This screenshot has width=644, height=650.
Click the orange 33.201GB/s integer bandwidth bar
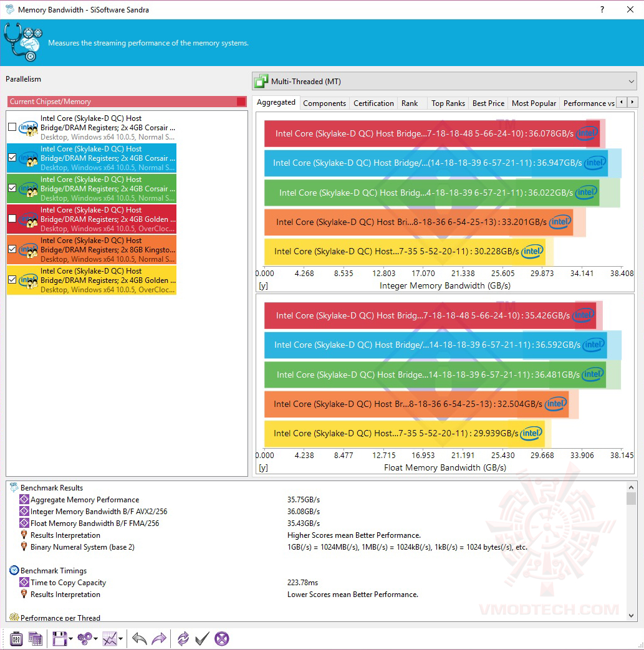418,222
